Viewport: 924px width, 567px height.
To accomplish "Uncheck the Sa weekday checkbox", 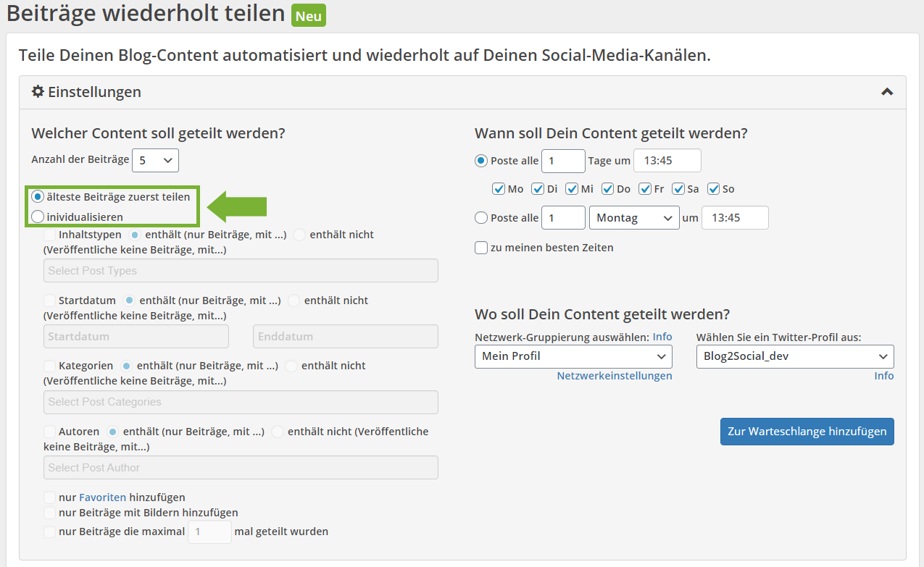I will coord(678,189).
